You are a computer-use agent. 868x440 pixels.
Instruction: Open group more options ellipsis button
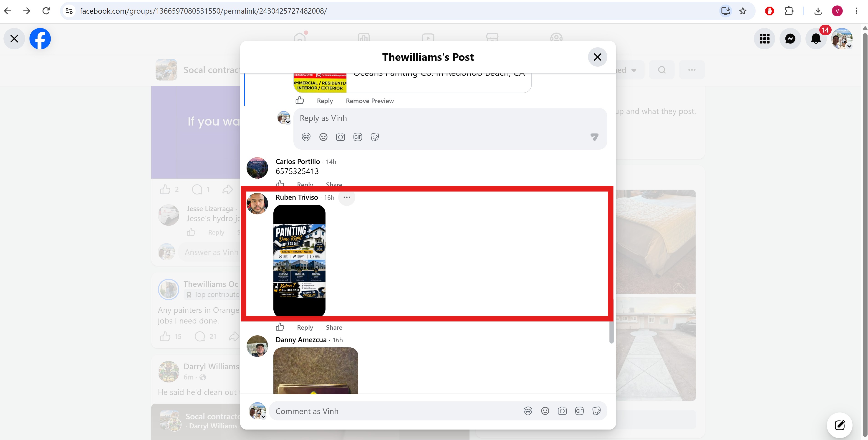[x=692, y=70]
